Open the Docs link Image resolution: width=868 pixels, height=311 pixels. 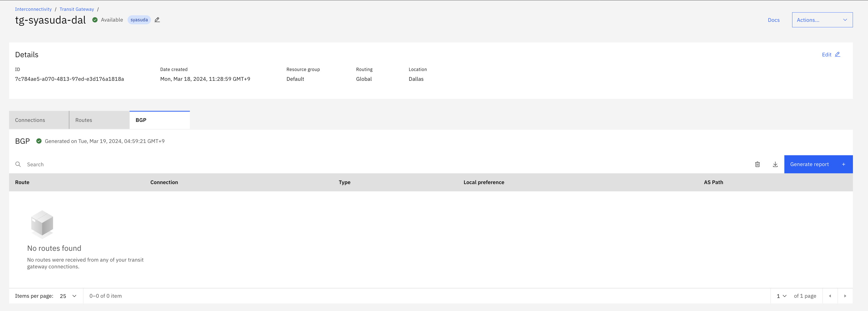click(x=773, y=20)
